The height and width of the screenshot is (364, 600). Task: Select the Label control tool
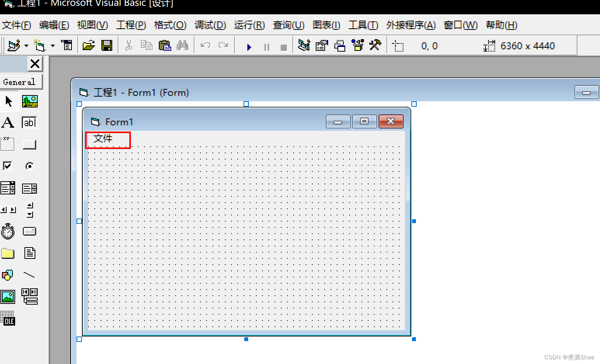point(8,123)
